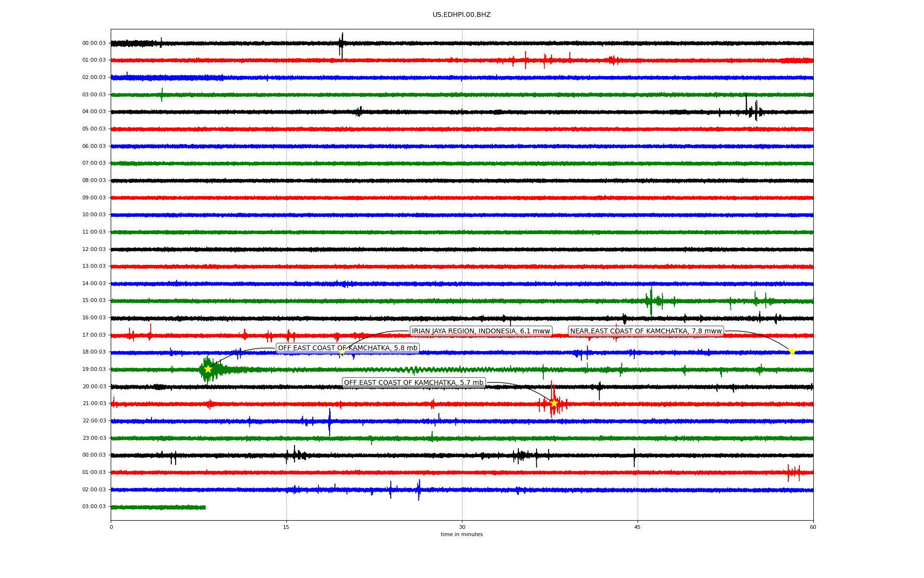
Task: Click the star marker on the 19:00:03 trace
Action: pos(208,369)
